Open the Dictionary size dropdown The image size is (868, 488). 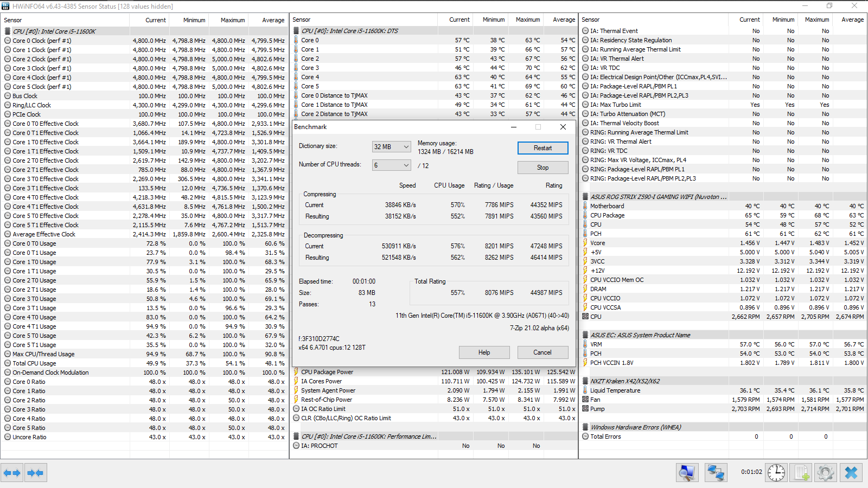pos(391,147)
